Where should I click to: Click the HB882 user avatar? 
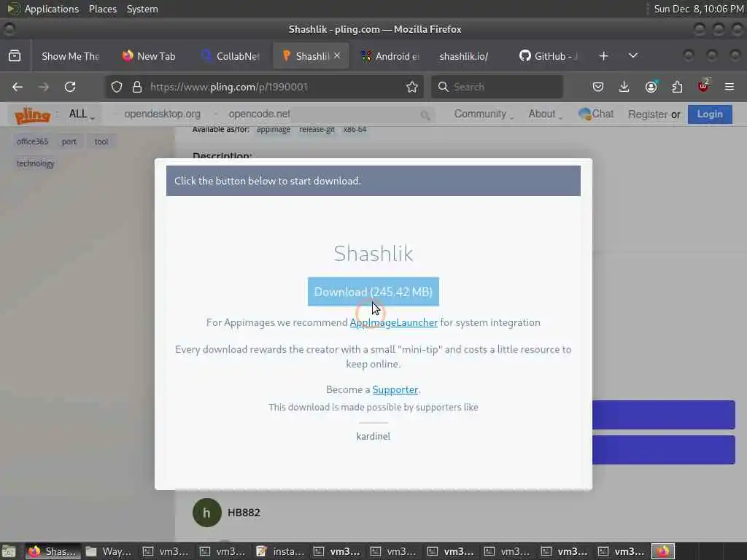[x=206, y=513]
